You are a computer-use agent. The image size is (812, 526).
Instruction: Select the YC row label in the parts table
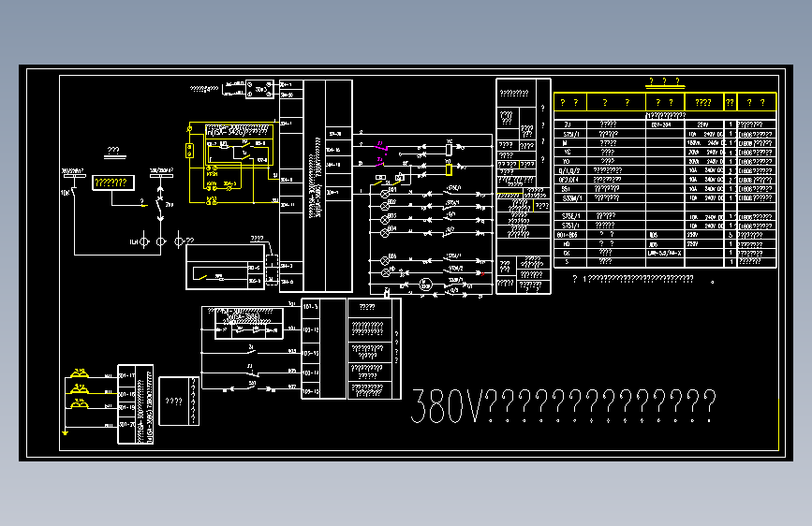(568, 153)
